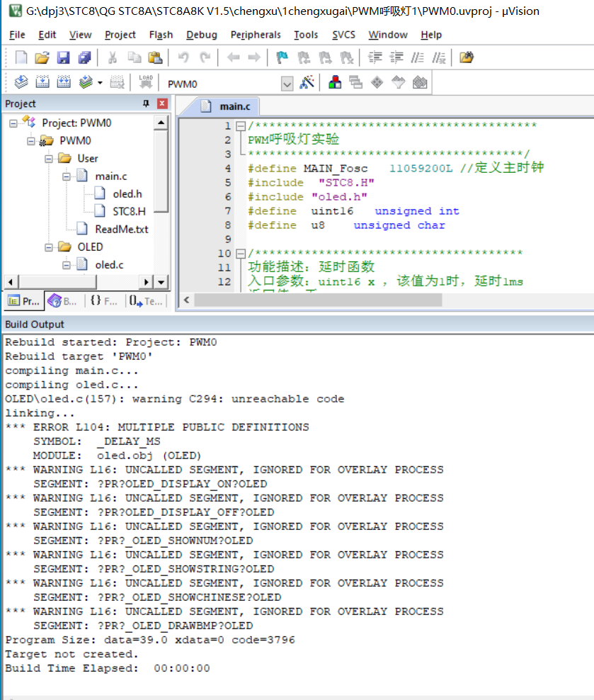594x700 pixels.
Task: Click the Indent selected lines icon
Action: pyautogui.click(x=375, y=57)
